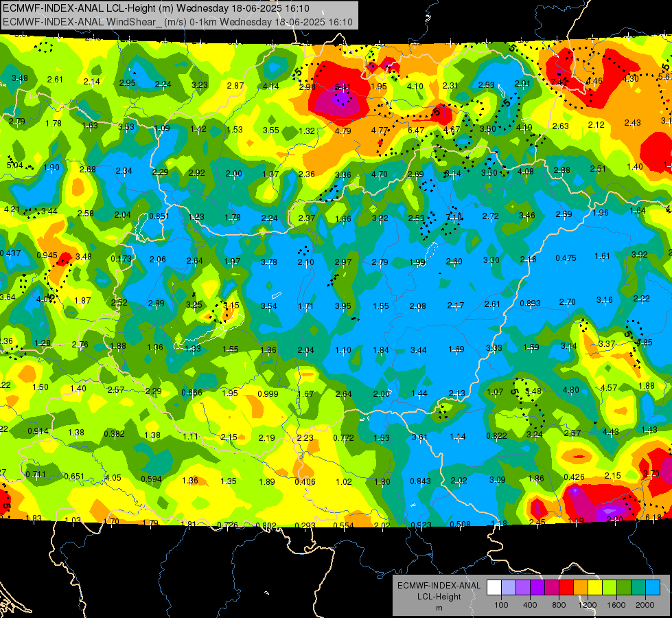Click wind shear value 1.99
The image size is (672, 618).
[x=417, y=262]
